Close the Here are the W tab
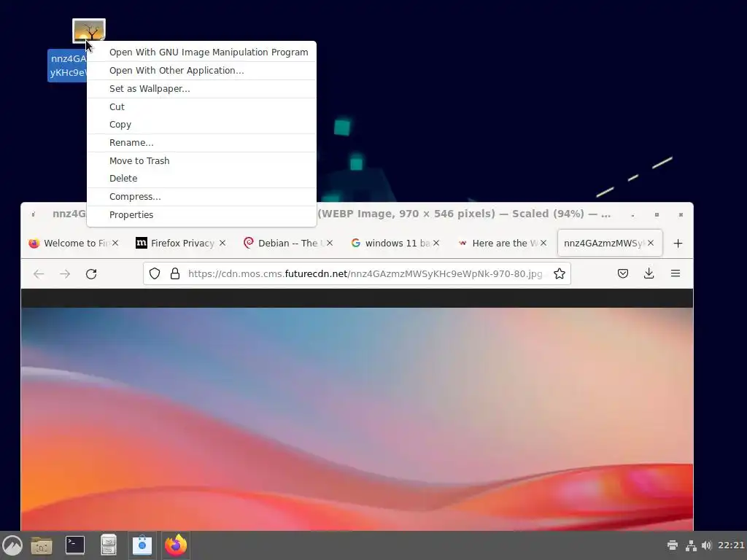This screenshot has height=560, width=747. click(543, 244)
